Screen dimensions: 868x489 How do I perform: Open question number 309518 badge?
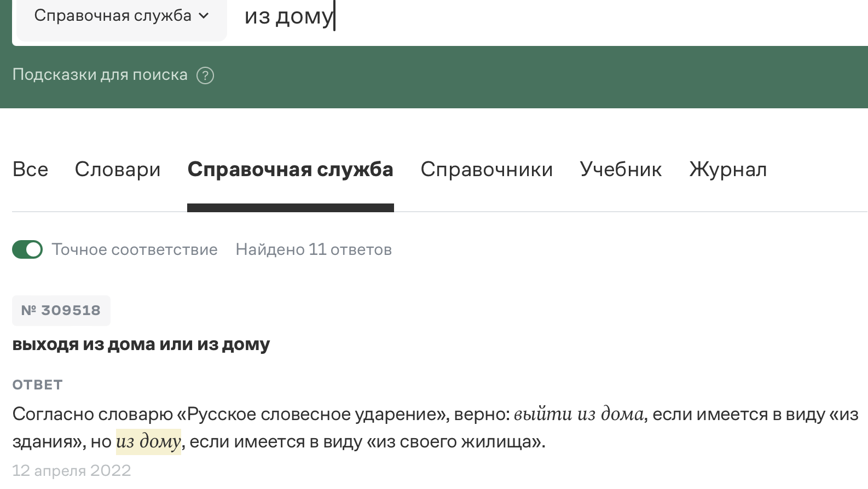[61, 311]
